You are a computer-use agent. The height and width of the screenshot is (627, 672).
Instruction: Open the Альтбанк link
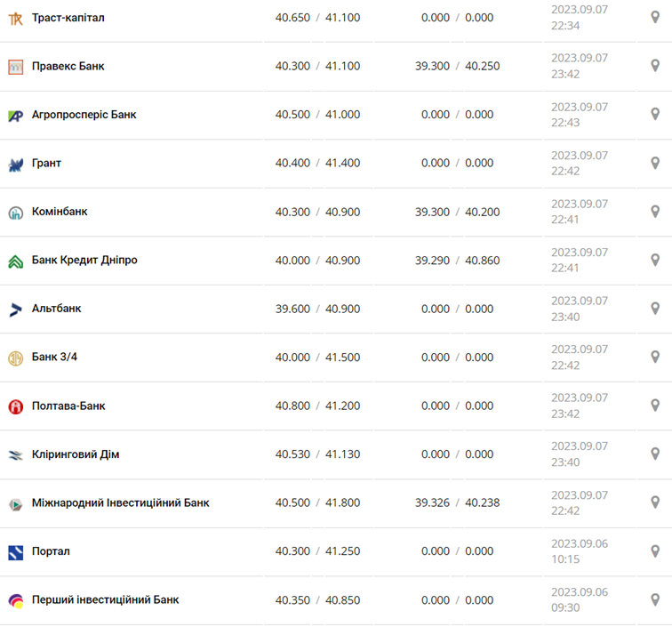click(x=56, y=309)
